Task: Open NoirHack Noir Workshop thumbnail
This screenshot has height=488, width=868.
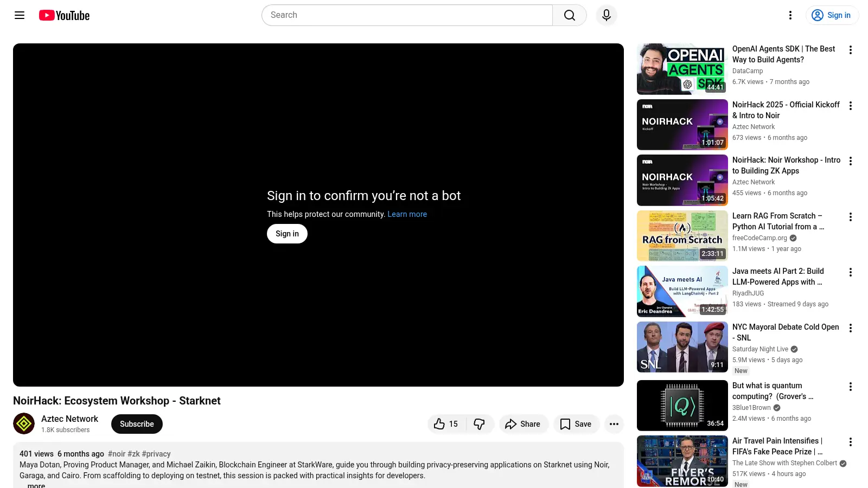Action: tap(682, 180)
